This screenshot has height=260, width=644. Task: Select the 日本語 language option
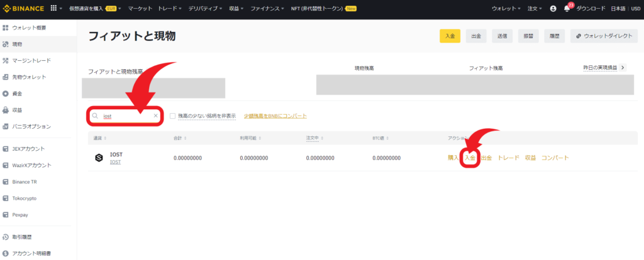point(618,9)
